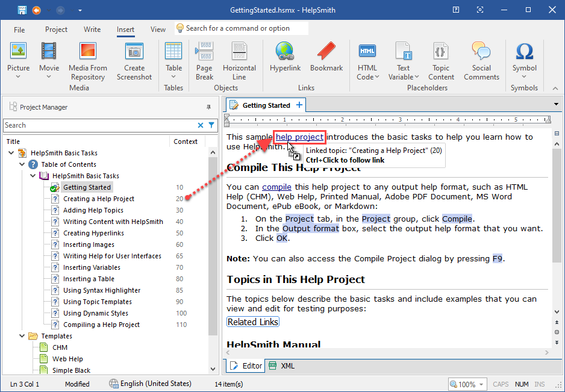
Task: Insert a Bookmark
Action: click(326, 57)
